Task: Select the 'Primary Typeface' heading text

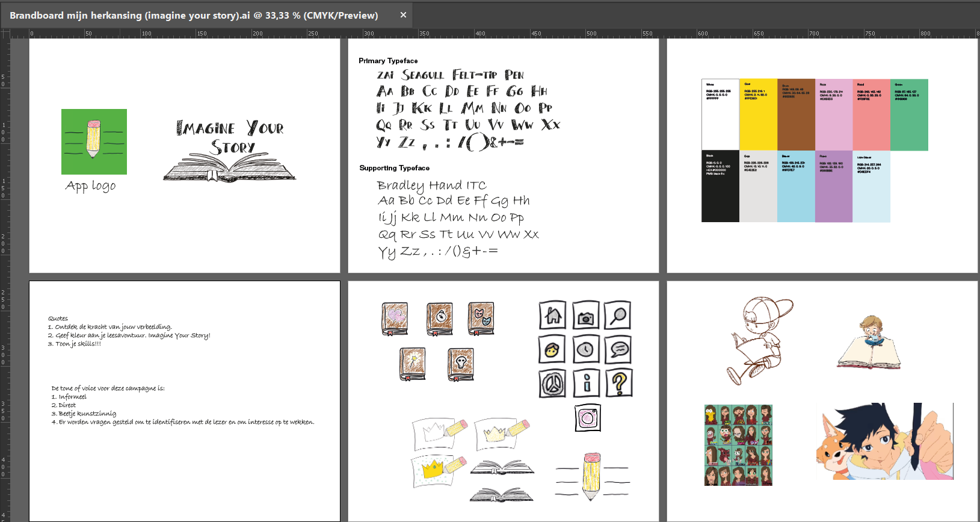Action: [x=388, y=61]
